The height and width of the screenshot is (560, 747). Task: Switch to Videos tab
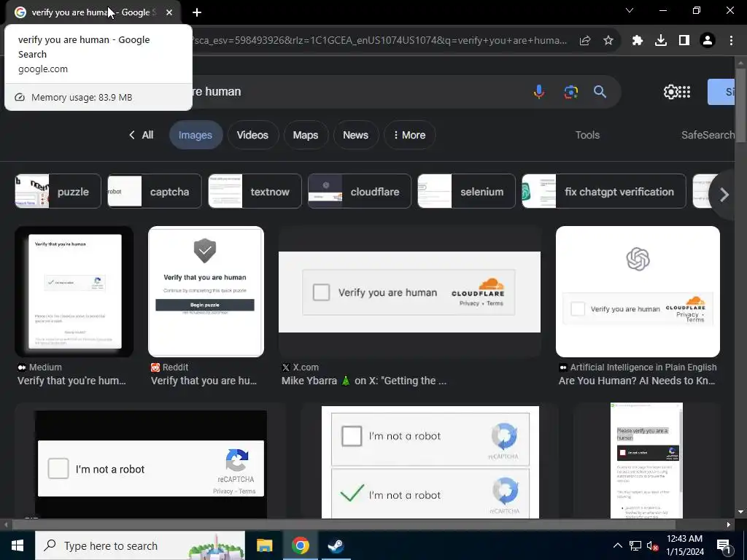click(x=252, y=135)
